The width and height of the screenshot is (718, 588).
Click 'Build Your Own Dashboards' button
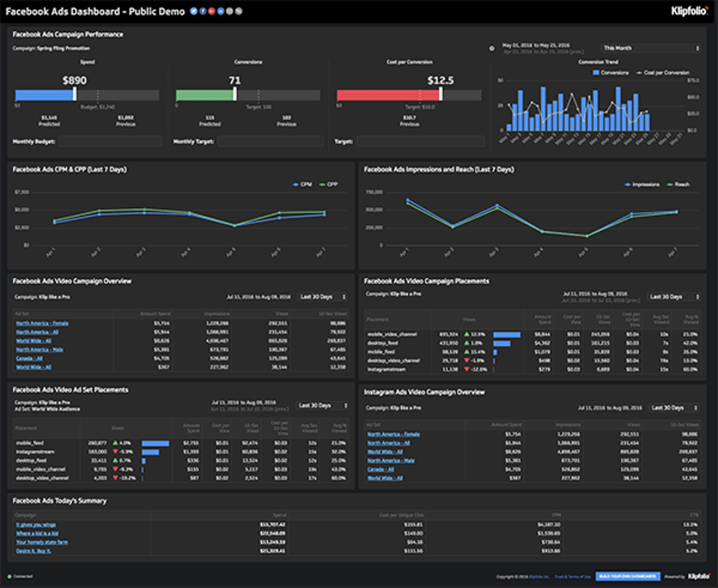(x=628, y=576)
